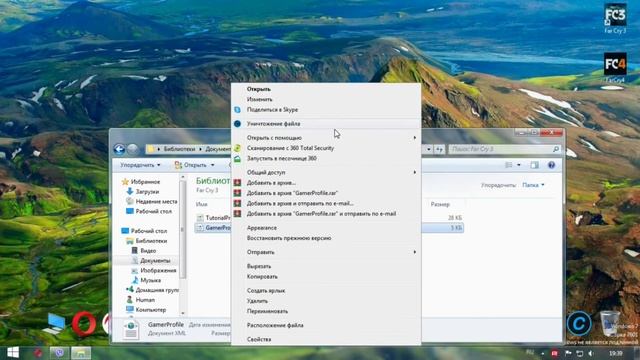The image size is (640, 360).
Task: Click the file shredder icon in context menu
Action: [237, 123]
